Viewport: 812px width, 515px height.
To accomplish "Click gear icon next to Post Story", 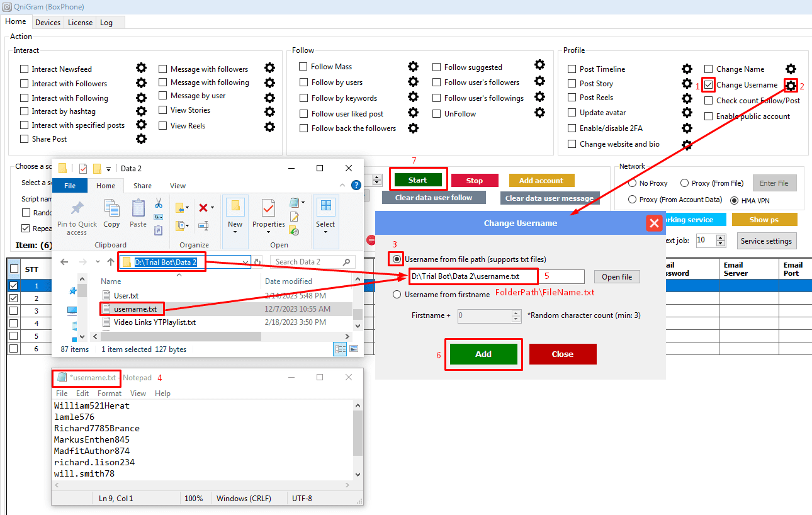I will click(687, 84).
